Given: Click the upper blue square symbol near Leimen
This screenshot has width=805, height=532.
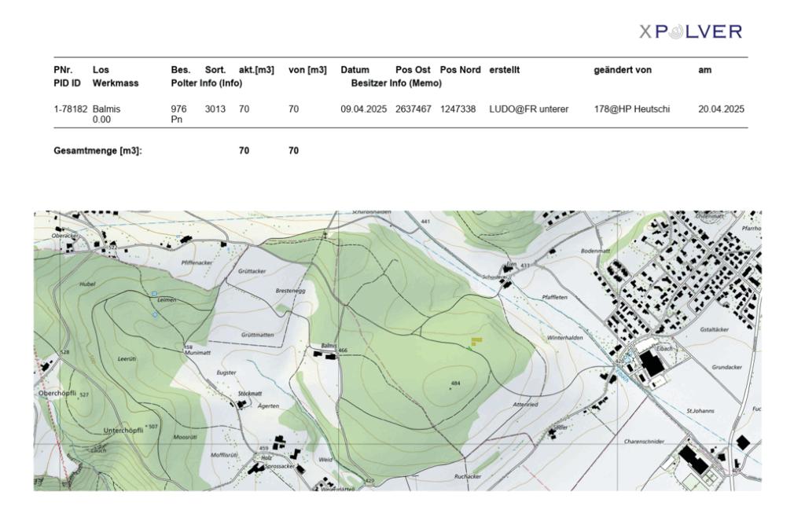Looking at the screenshot, I should [154, 294].
